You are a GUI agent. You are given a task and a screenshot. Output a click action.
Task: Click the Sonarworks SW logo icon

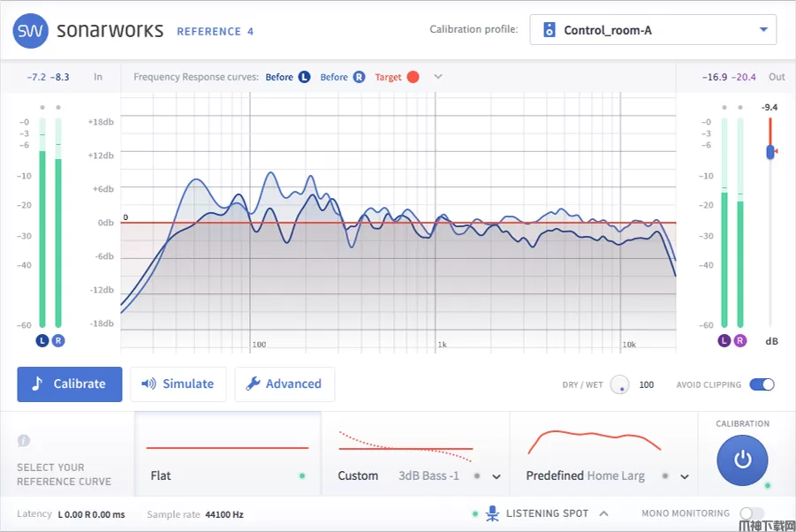(x=30, y=31)
